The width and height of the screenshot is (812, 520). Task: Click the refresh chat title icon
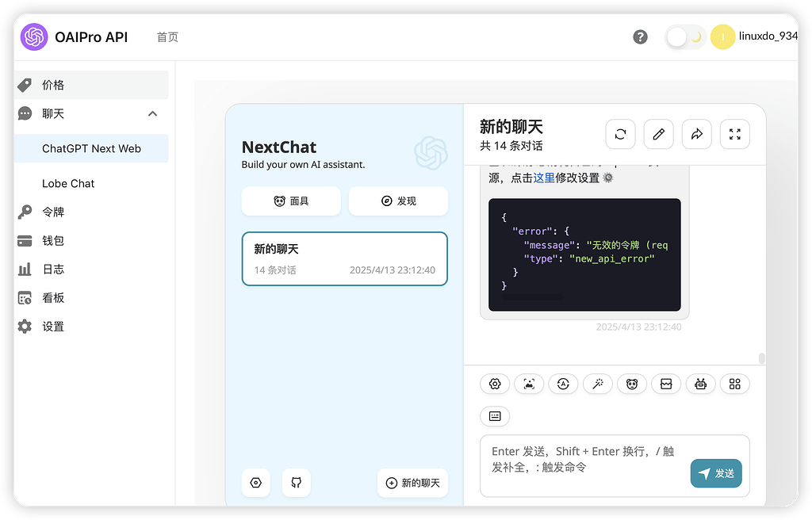tap(620, 134)
